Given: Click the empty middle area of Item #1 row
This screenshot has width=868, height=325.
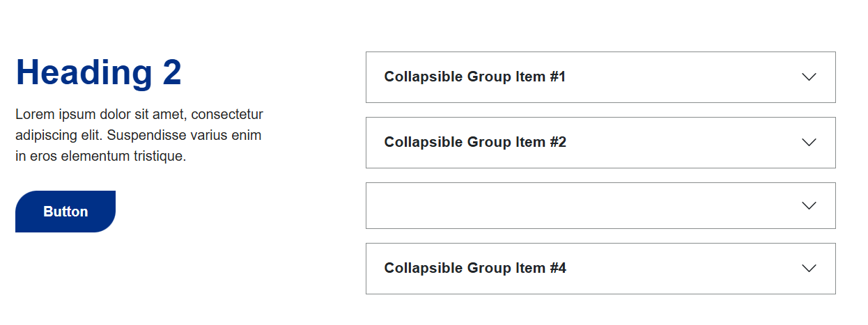Looking at the screenshot, I should click(683, 77).
